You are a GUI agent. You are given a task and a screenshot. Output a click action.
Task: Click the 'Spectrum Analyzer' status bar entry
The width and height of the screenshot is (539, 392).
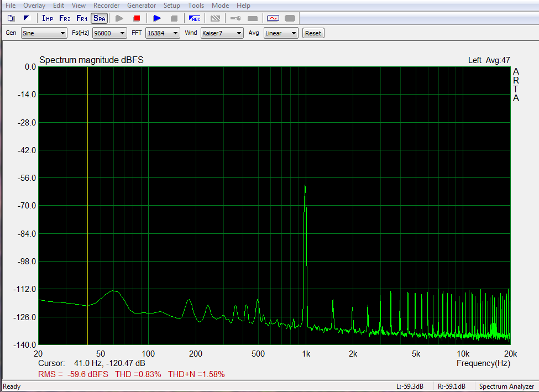click(x=507, y=386)
